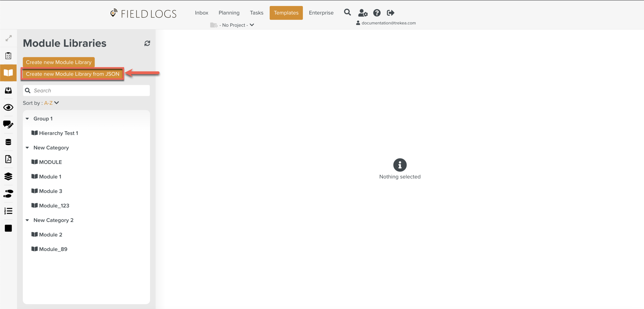
Task: Click the user settings icon in the header
Action: (363, 13)
